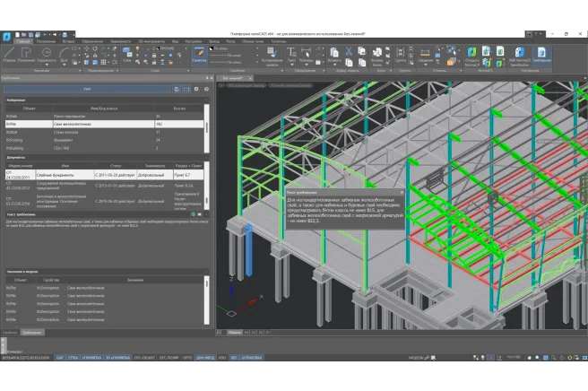Open the Требования button in the ribbon
This screenshot has height=391, width=588.
click(x=541, y=56)
